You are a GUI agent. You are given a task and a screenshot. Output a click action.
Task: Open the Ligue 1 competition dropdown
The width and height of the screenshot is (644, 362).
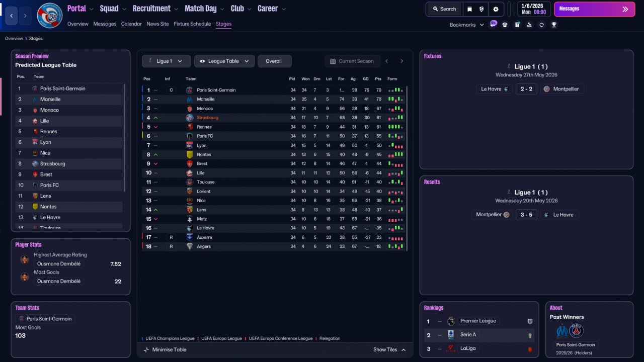166,61
